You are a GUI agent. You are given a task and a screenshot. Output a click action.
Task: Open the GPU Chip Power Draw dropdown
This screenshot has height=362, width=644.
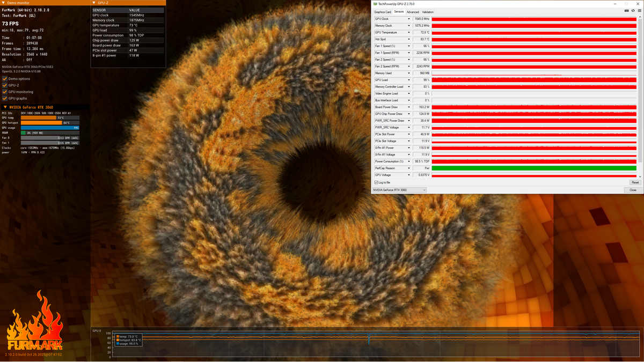click(x=409, y=114)
